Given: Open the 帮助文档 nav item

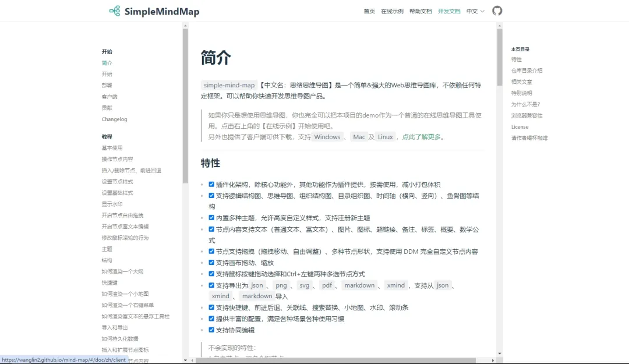Looking at the screenshot, I should pos(420,11).
